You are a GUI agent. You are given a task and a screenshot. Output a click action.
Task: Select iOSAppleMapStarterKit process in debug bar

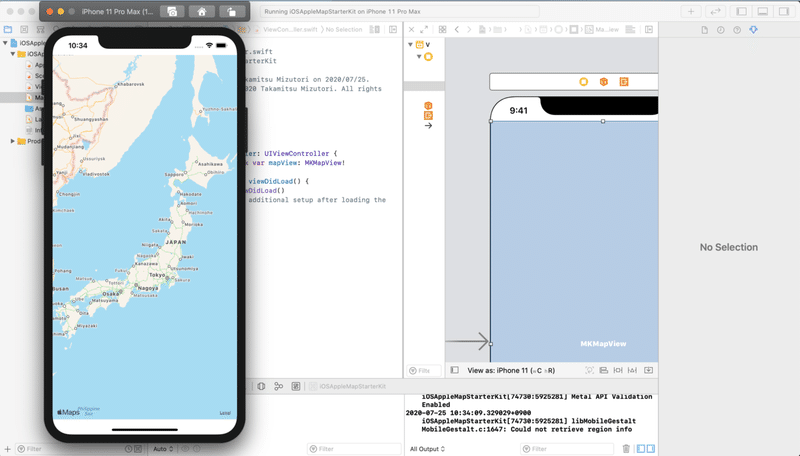tap(348, 387)
